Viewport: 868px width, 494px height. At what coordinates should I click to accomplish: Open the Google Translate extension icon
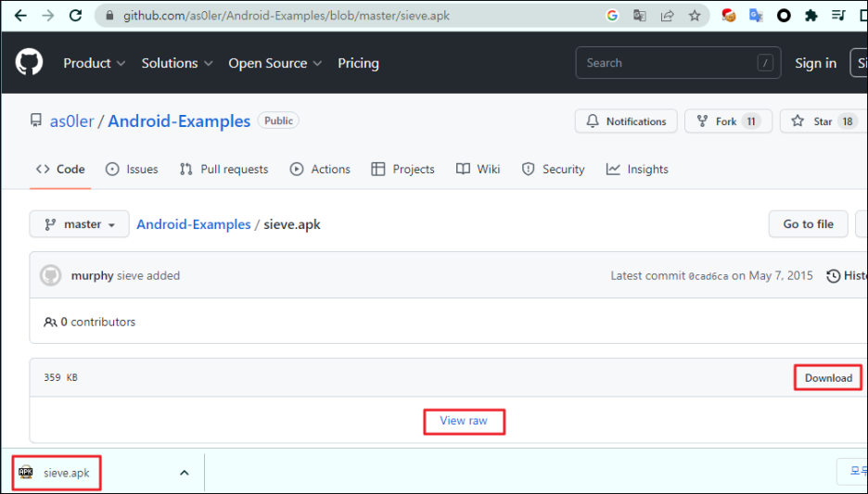(756, 16)
